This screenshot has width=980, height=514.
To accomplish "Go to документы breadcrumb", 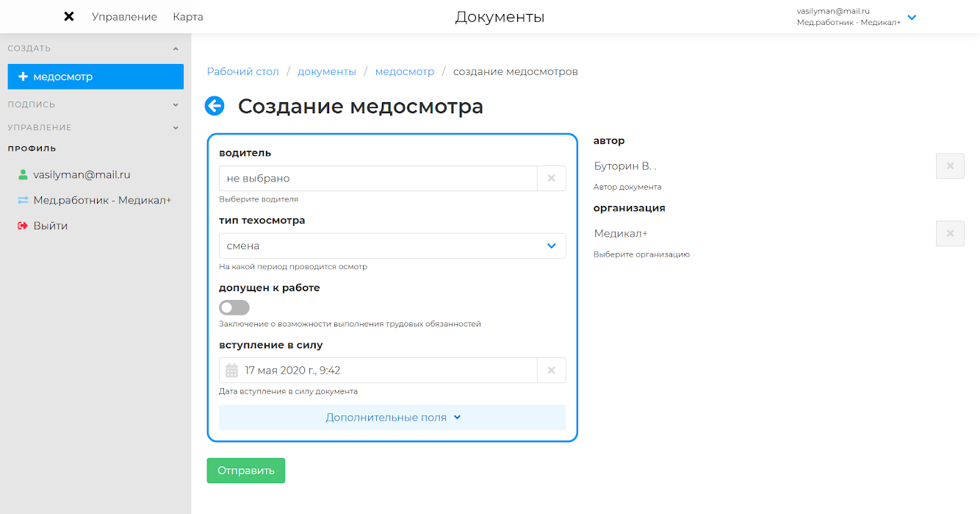I will [x=327, y=71].
